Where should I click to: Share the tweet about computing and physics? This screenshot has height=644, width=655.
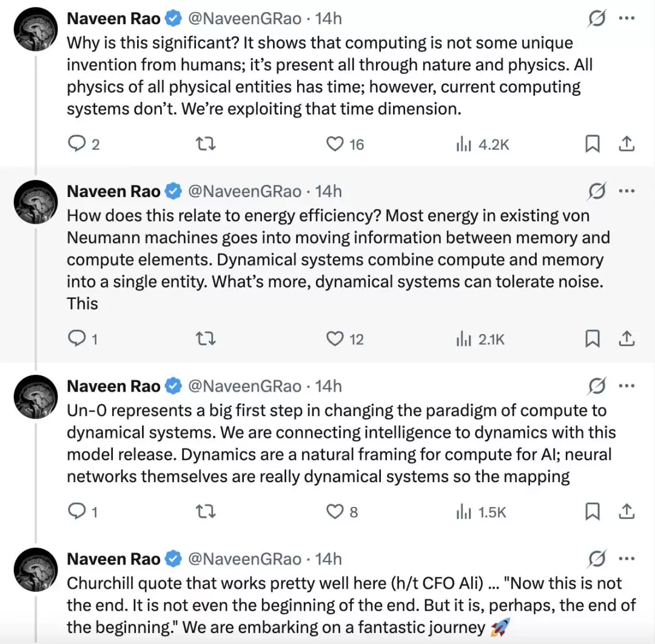point(626,144)
